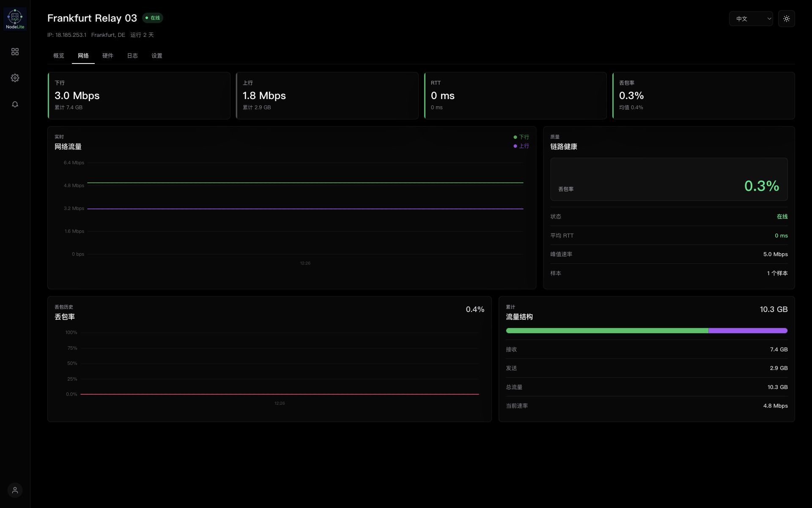
Task: Click the Frankfurt Relay 03 title
Action: pos(92,18)
